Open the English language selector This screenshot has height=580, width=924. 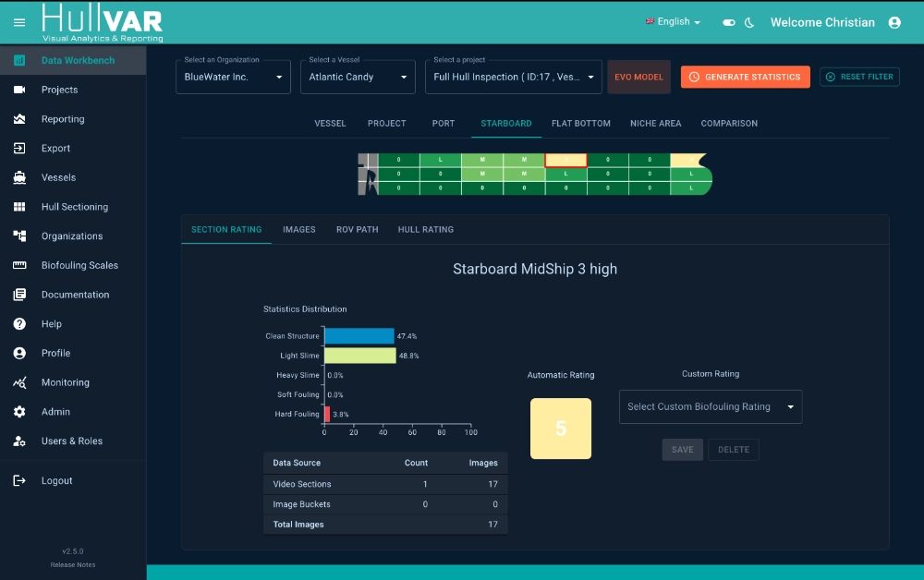click(x=673, y=22)
